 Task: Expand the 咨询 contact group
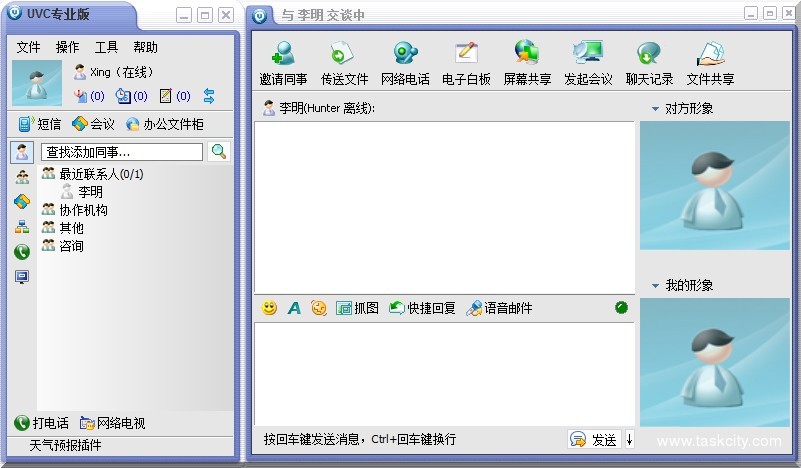click(x=62, y=246)
